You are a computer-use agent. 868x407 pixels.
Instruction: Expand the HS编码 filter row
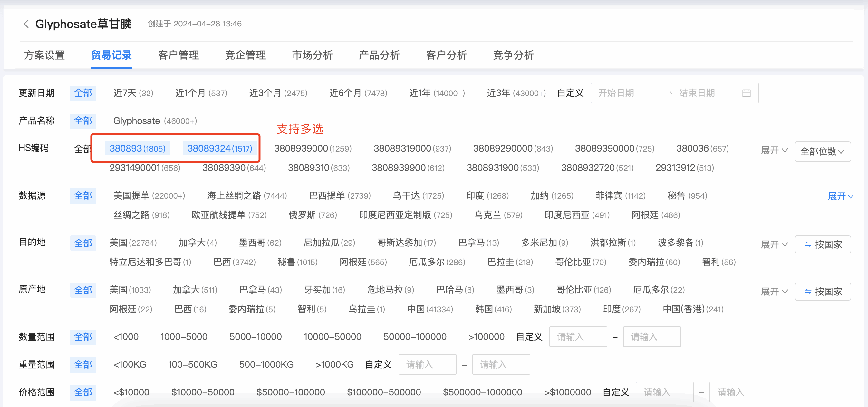[774, 150]
